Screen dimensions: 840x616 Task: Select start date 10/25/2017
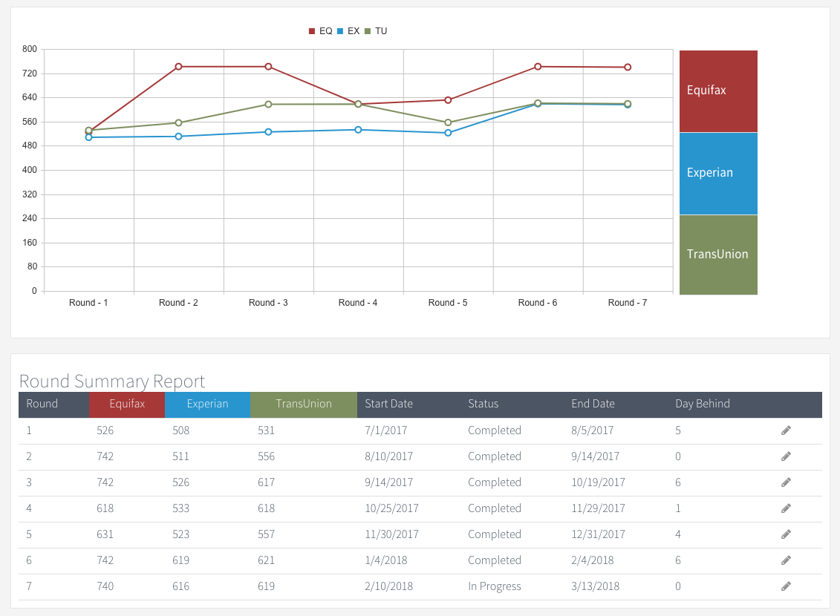[391, 508]
